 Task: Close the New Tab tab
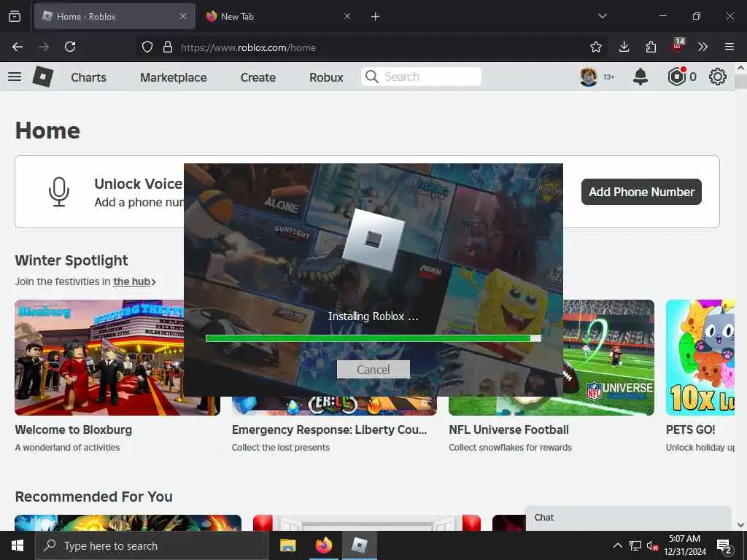click(347, 16)
